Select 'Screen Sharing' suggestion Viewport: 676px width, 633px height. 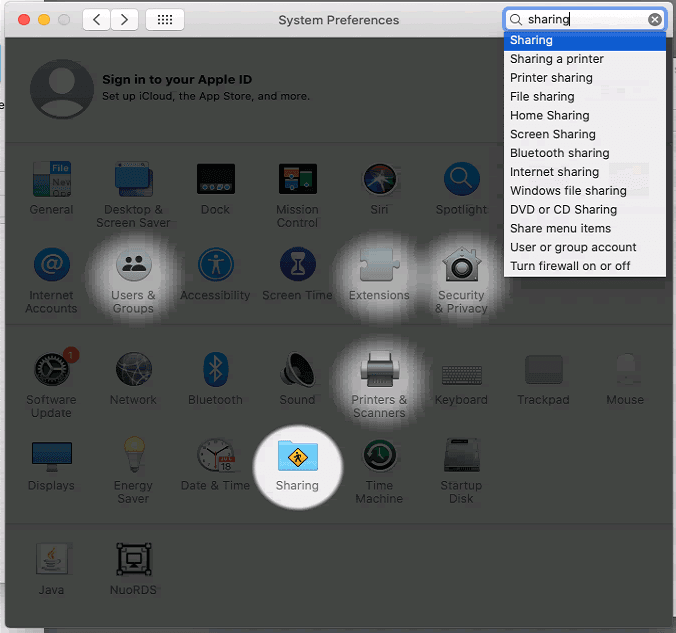585,135
